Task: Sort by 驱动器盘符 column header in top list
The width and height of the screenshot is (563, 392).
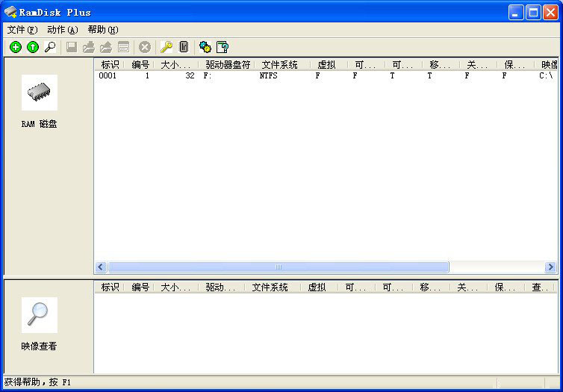Action: [227, 65]
